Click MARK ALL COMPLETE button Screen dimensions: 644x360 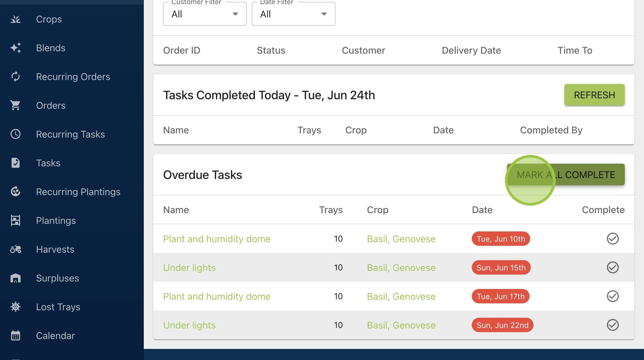(566, 174)
